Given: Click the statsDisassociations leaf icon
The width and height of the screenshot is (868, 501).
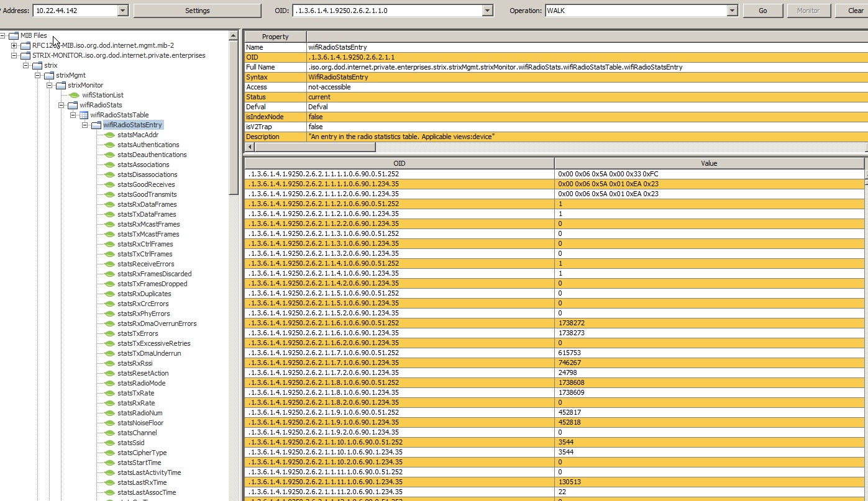Looking at the screenshot, I should [x=109, y=174].
